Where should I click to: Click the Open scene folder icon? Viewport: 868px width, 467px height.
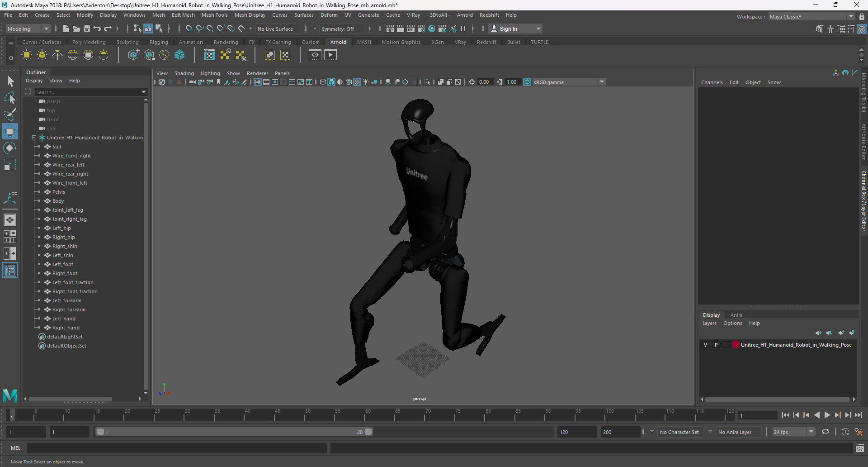pos(76,29)
